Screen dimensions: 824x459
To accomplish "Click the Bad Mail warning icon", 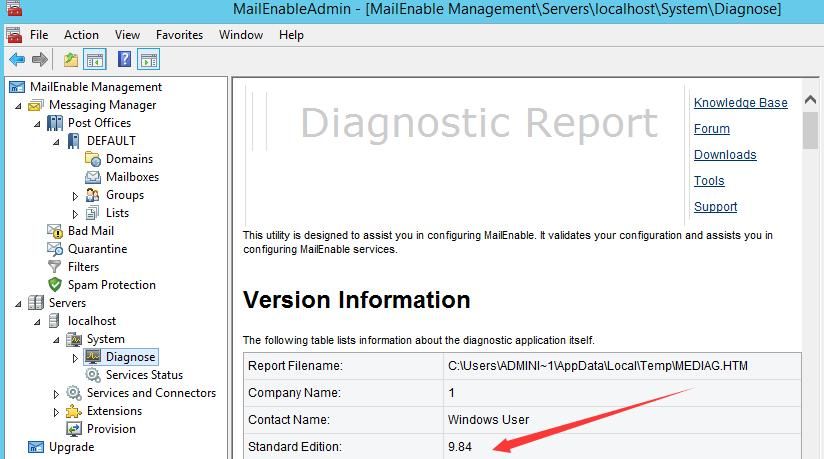I will (55, 231).
